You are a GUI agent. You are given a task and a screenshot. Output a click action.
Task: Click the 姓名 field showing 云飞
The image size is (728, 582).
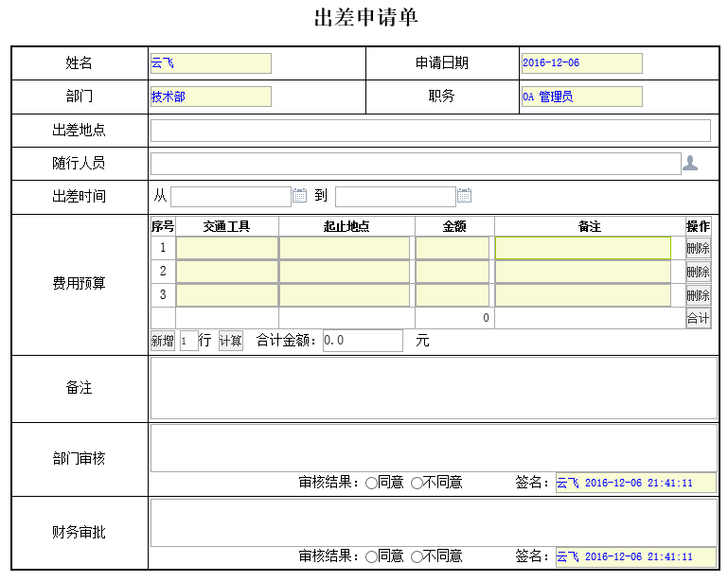pyautogui.click(x=211, y=63)
